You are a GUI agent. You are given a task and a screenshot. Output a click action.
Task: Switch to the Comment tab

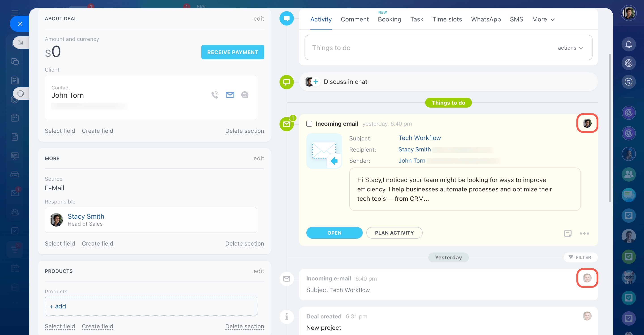[354, 19]
